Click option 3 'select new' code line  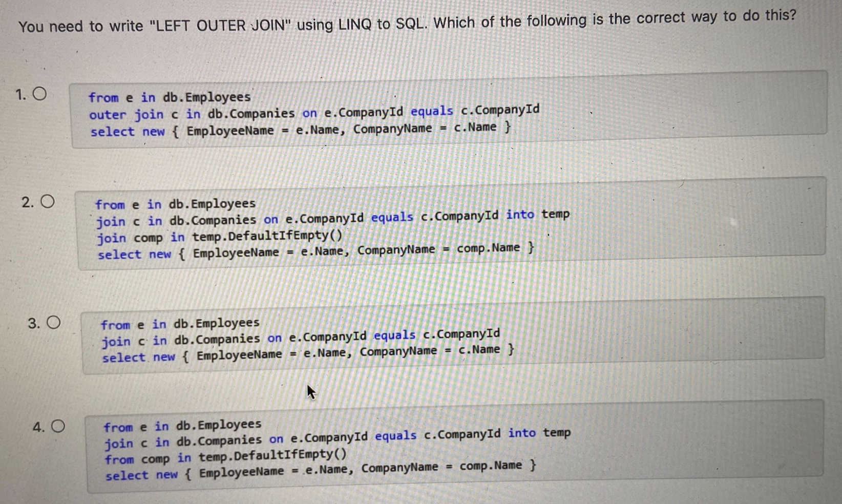[308, 353]
